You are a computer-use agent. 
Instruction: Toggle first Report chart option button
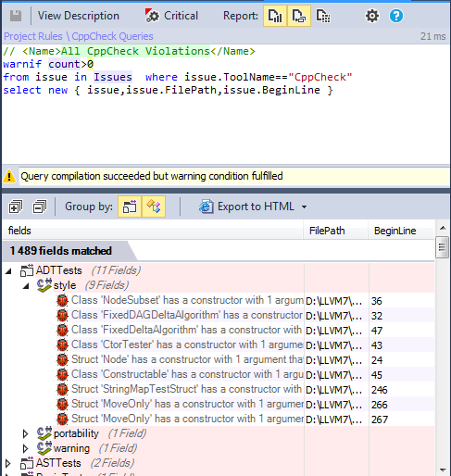(275, 16)
